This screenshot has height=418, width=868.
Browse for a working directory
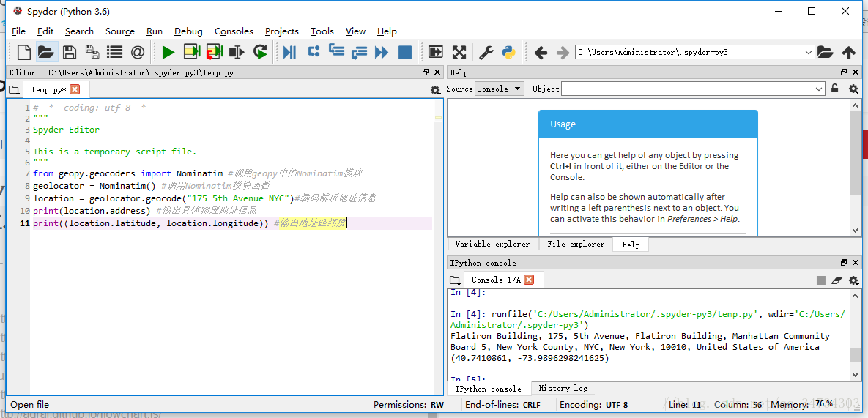pyautogui.click(x=825, y=52)
